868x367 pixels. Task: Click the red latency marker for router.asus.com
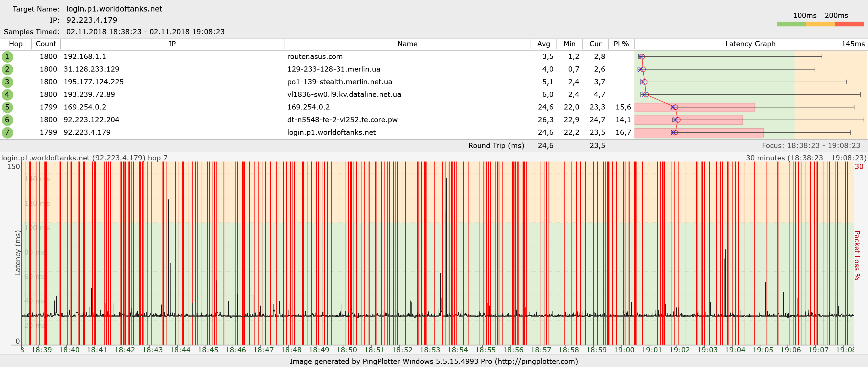[x=642, y=57]
